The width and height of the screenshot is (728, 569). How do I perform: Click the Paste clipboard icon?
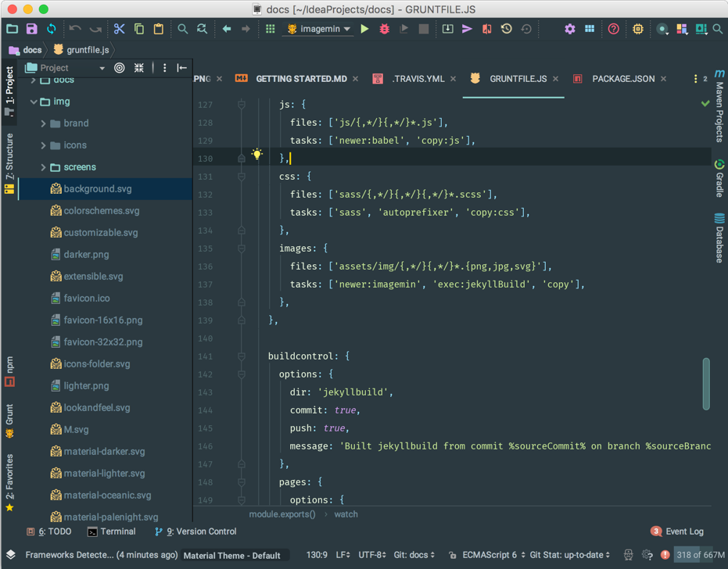tap(158, 29)
